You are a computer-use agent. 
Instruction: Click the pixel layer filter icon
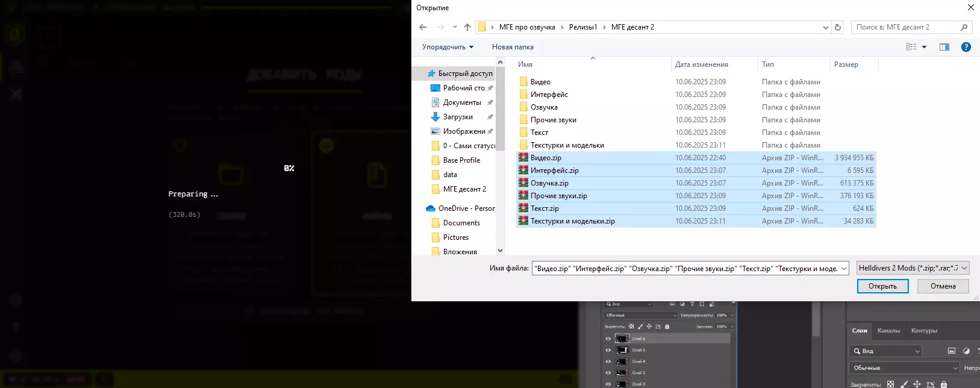point(952,351)
